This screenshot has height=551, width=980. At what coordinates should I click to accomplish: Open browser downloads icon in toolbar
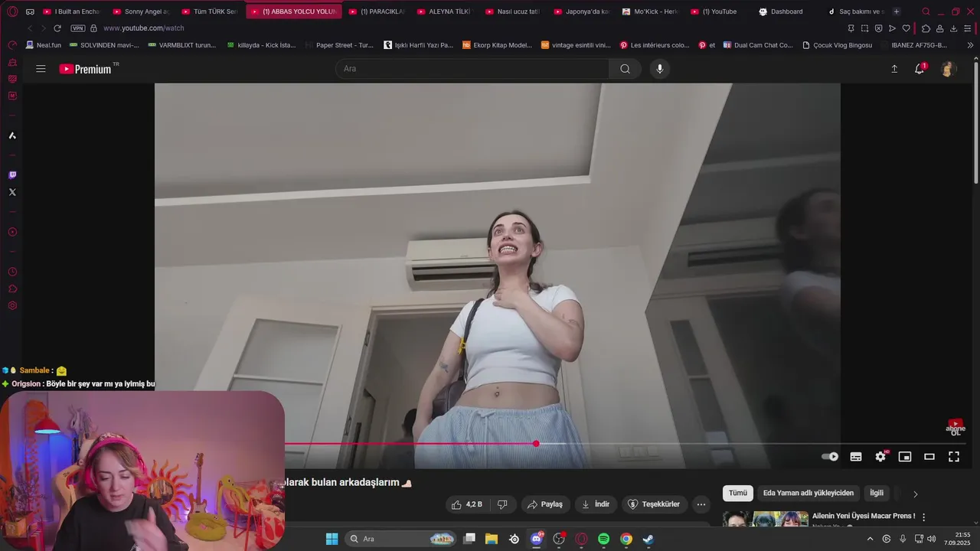coord(953,28)
